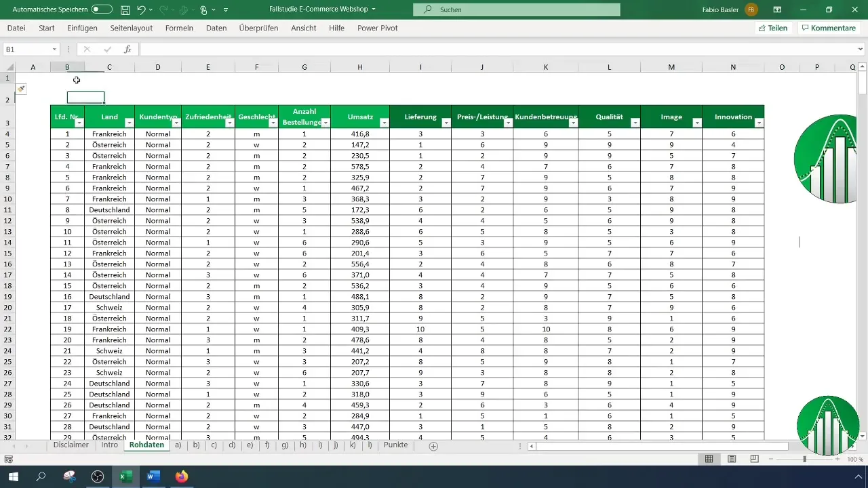Open filter dropdown for Kundentyp column
The height and width of the screenshot is (488, 868).
(x=176, y=123)
